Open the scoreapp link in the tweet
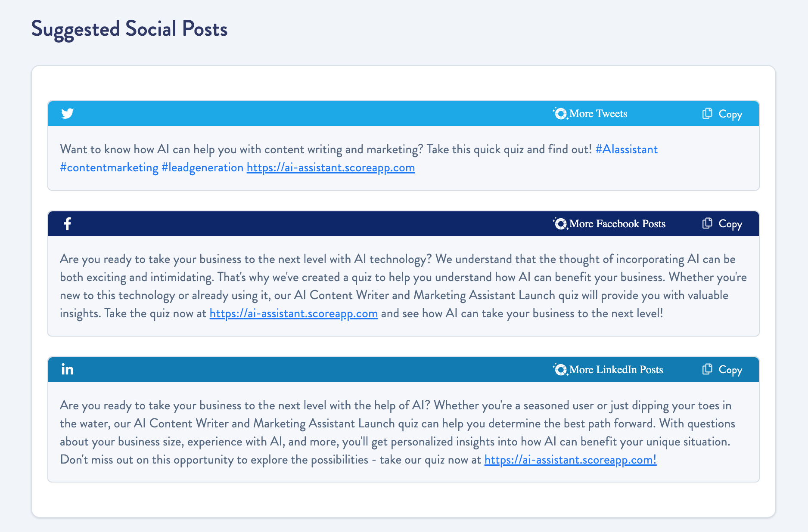Screen dimensions: 808x532 (330, 167)
